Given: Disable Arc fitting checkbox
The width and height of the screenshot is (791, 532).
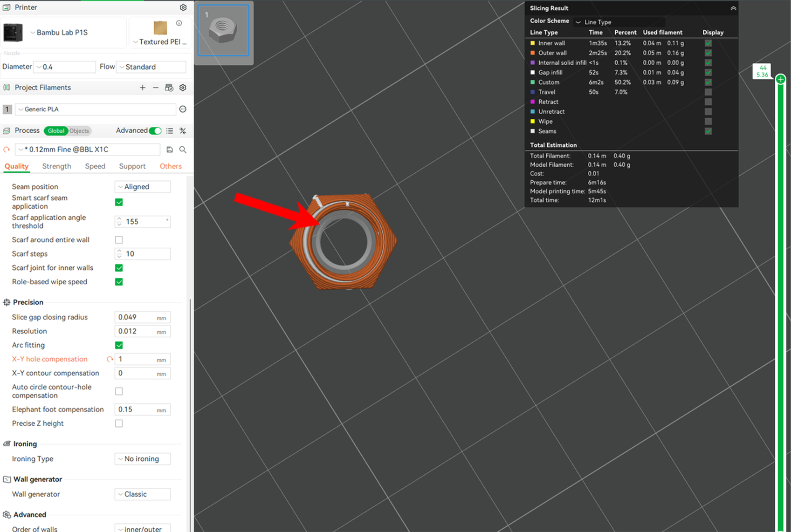Looking at the screenshot, I should (x=119, y=345).
